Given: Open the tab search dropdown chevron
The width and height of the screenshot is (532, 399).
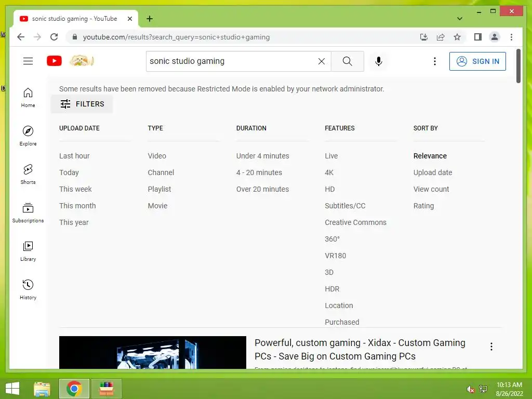Looking at the screenshot, I should 459,19.
